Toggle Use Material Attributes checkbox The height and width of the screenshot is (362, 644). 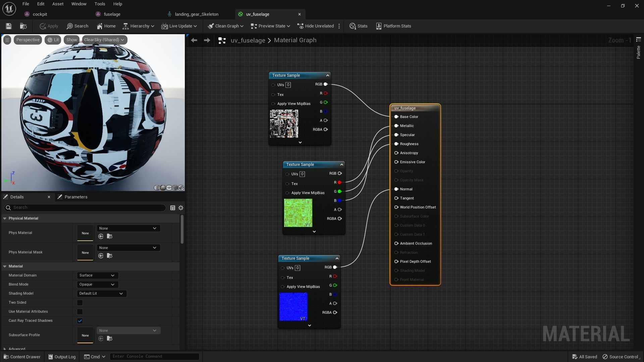point(80,312)
